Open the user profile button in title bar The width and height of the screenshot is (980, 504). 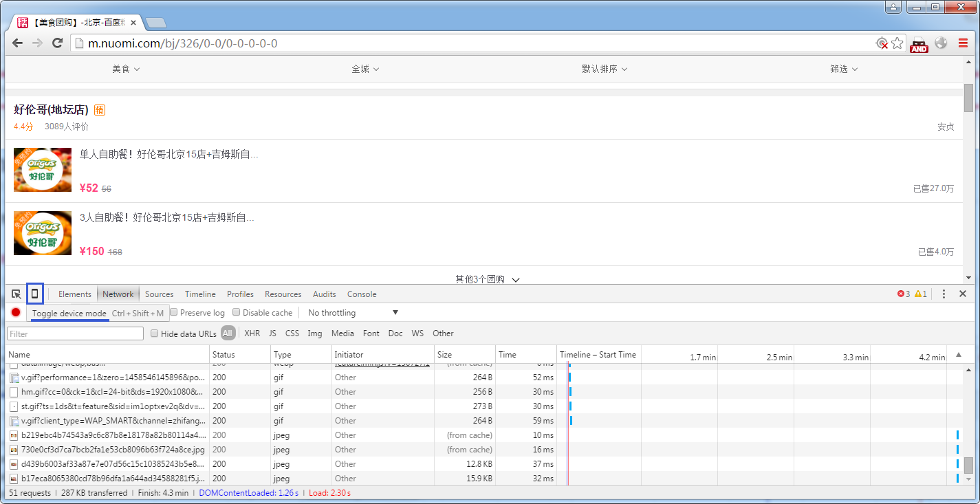point(893,7)
